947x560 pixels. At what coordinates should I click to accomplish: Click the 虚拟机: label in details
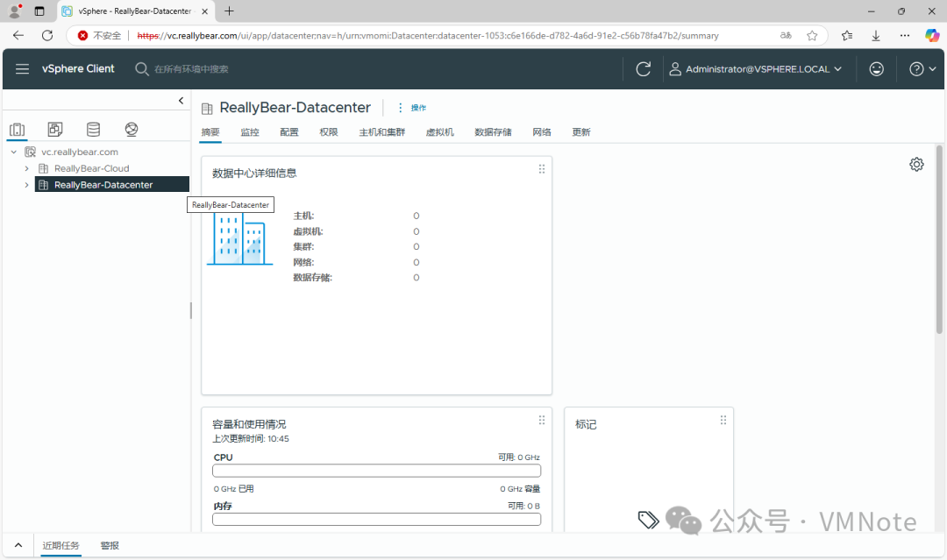tap(308, 231)
